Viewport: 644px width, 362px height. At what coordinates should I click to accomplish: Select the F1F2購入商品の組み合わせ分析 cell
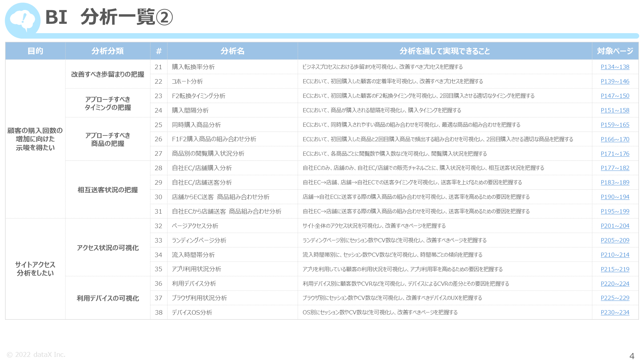pos(232,139)
